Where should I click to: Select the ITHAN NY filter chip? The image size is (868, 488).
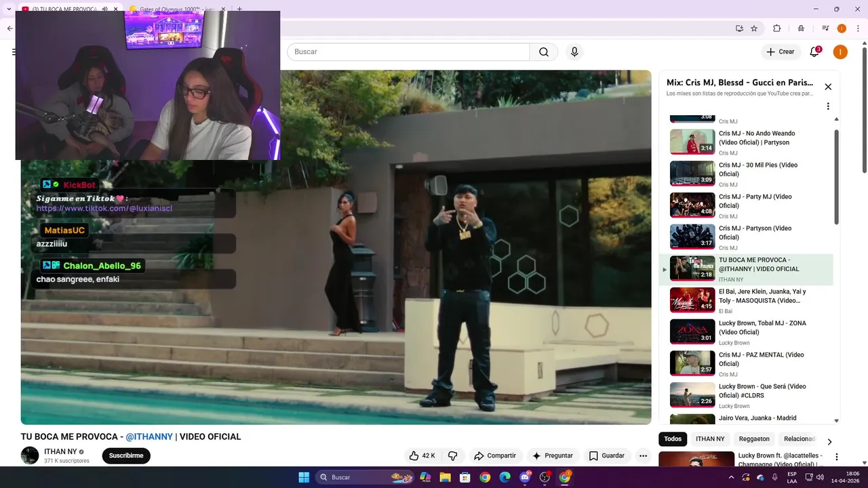710,439
